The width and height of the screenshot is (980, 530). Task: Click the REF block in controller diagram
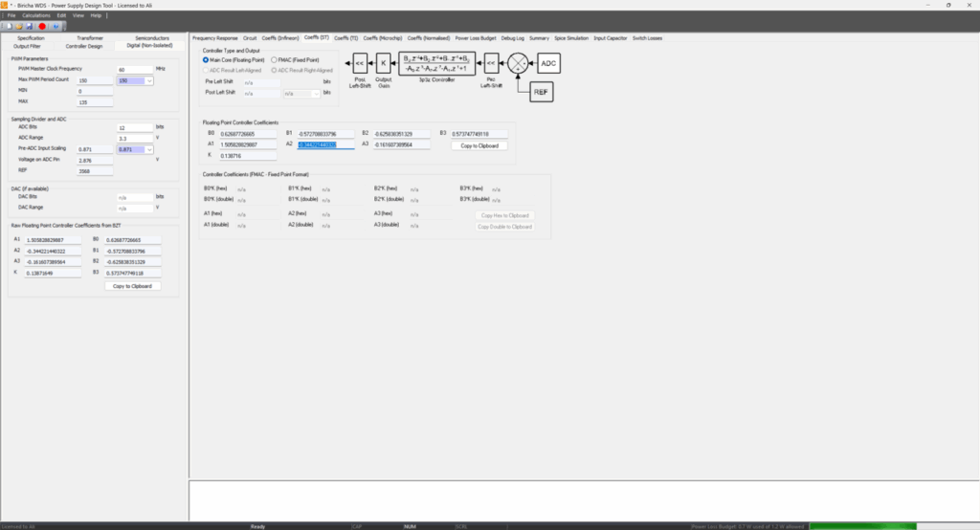tap(542, 92)
